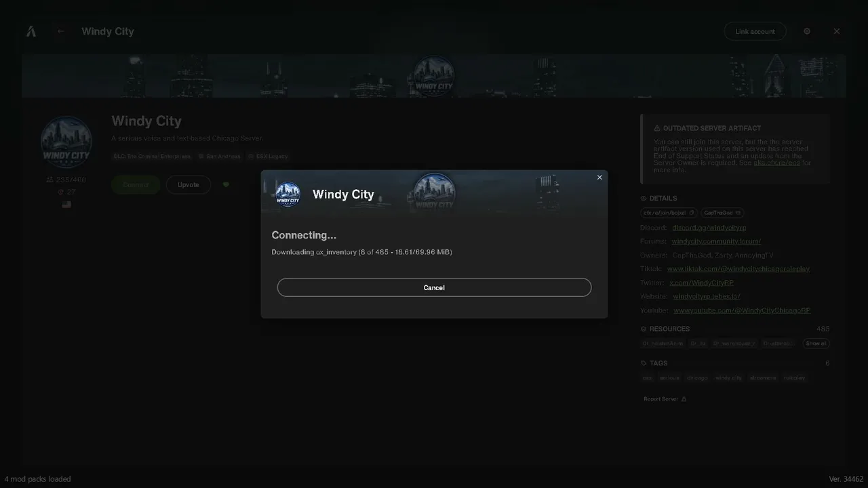The image size is (868, 488).
Task: Open the Tiktok profile link
Action: pyautogui.click(x=738, y=268)
